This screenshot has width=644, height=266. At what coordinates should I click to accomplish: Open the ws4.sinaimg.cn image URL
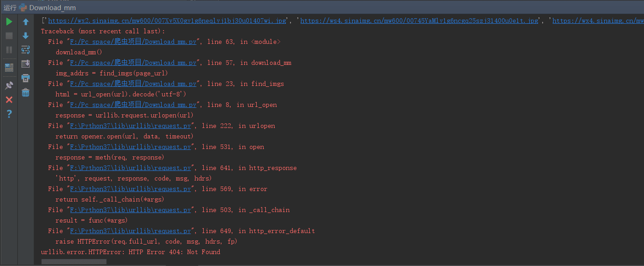click(x=419, y=21)
